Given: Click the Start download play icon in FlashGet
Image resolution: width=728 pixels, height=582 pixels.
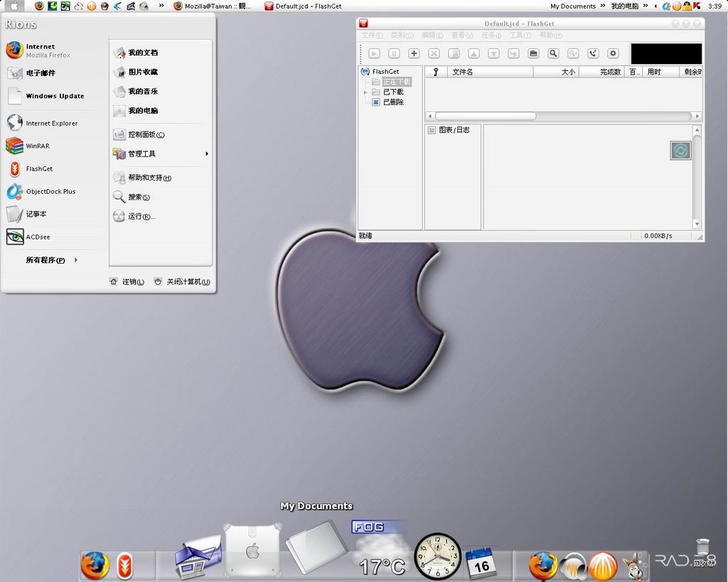Looking at the screenshot, I should (374, 53).
